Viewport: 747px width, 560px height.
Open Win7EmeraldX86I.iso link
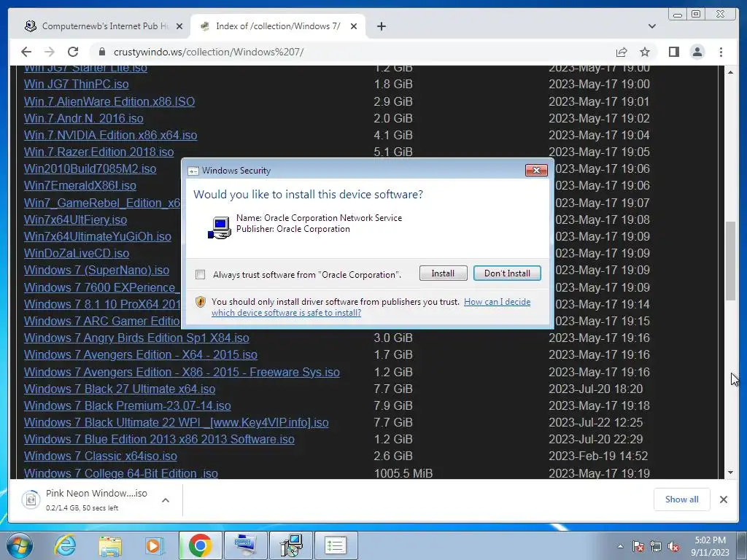pyautogui.click(x=80, y=186)
